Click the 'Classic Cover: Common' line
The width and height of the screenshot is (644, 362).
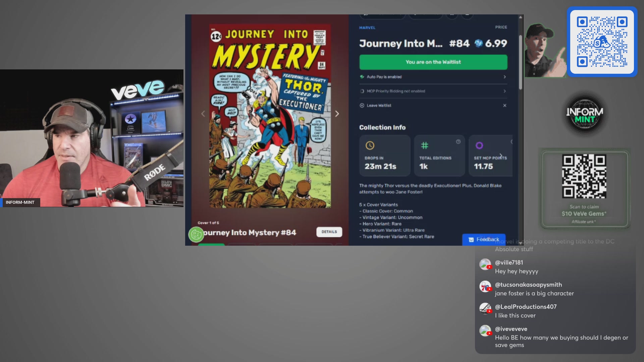coord(386,211)
